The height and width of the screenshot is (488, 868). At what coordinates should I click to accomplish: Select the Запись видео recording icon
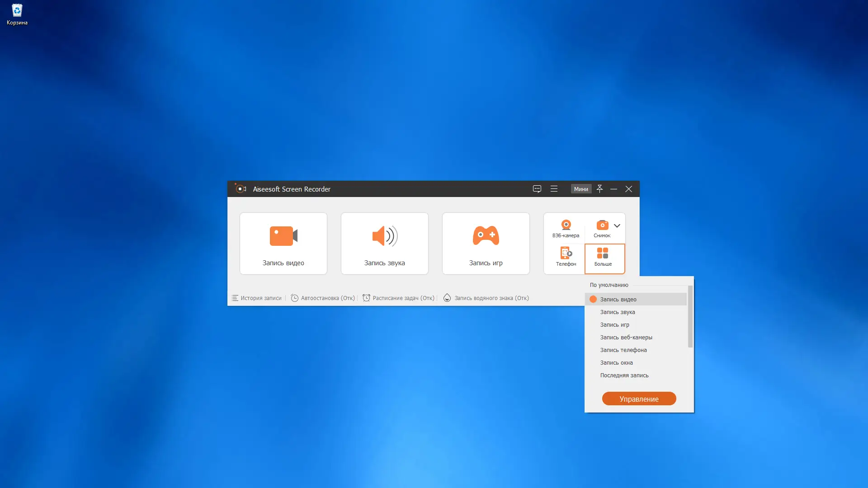coord(283,236)
